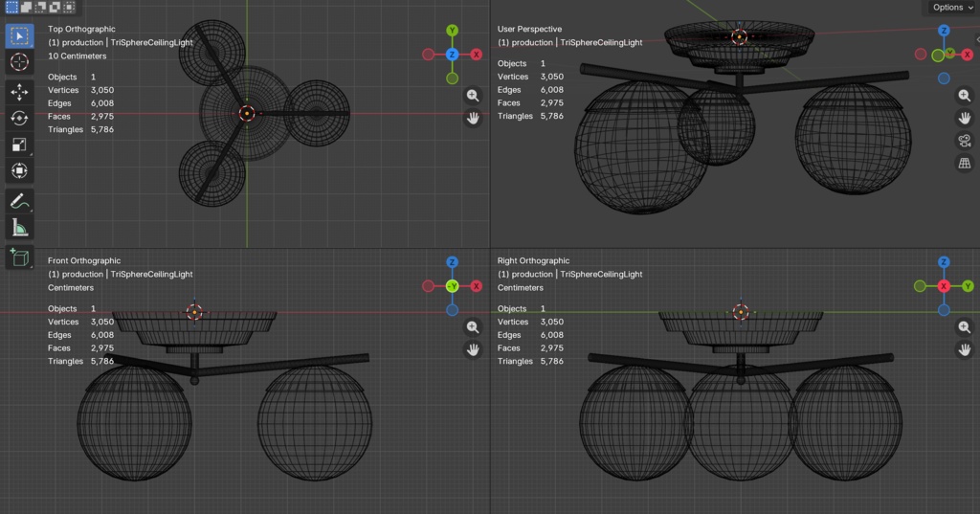Viewport: 980px width, 514px height.
Task: Click Triangles '5,786' in User Perspective stats
Action: click(552, 116)
